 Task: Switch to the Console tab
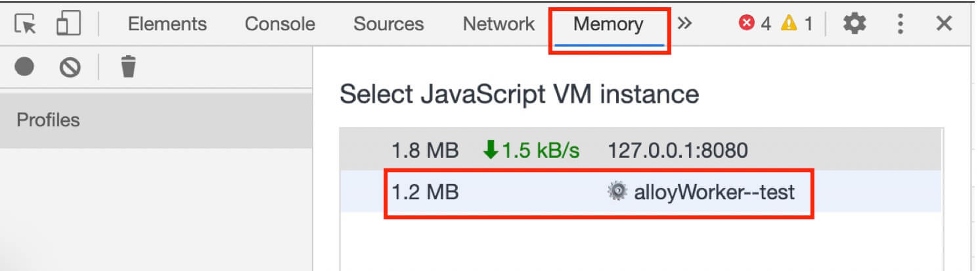click(280, 24)
